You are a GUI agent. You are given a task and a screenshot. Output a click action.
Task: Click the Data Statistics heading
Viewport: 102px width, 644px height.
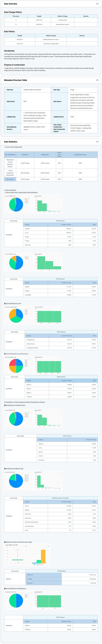(x=10, y=142)
